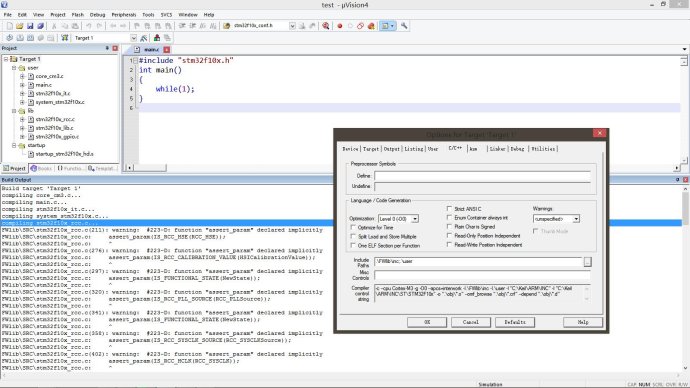Navigate backwards using toolbar arrow

point(113,26)
